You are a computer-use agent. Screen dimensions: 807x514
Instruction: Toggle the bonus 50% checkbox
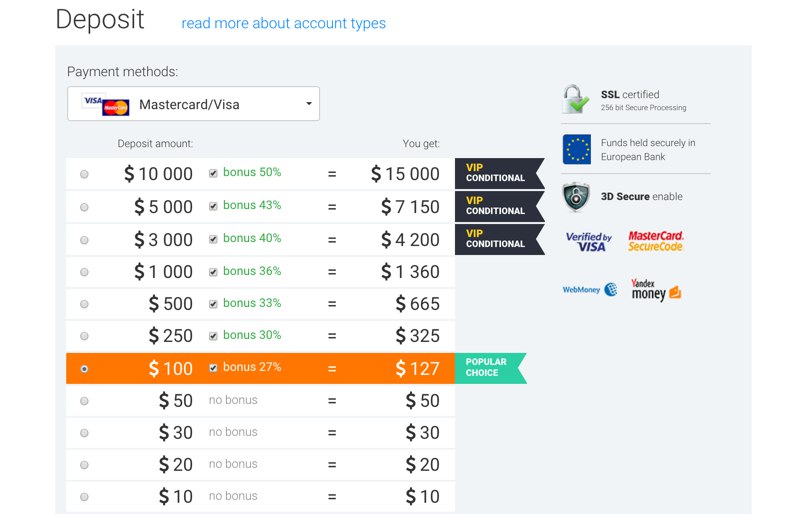[213, 173]
